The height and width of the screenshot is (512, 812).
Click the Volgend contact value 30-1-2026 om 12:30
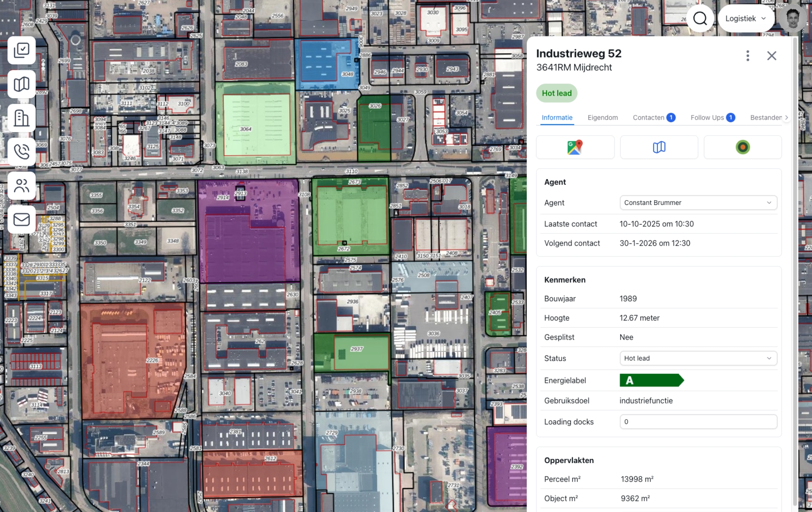(x=655, y=243)
